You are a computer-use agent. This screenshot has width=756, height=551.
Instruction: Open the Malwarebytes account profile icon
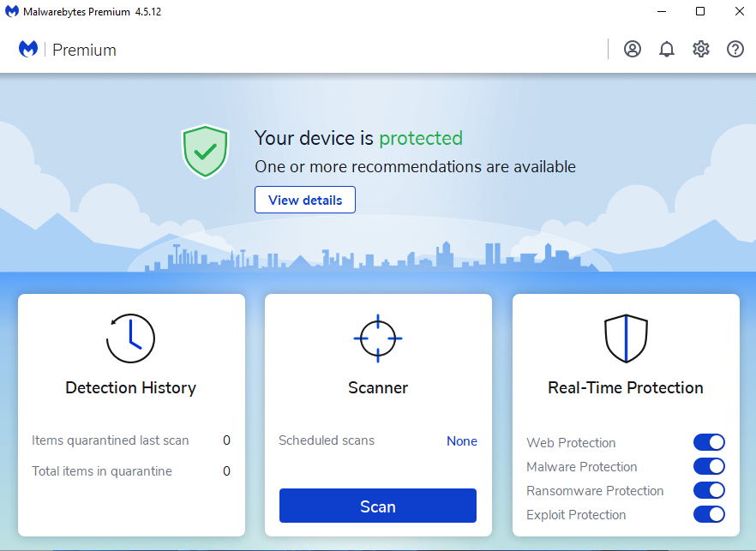click(x=633, y=49)
